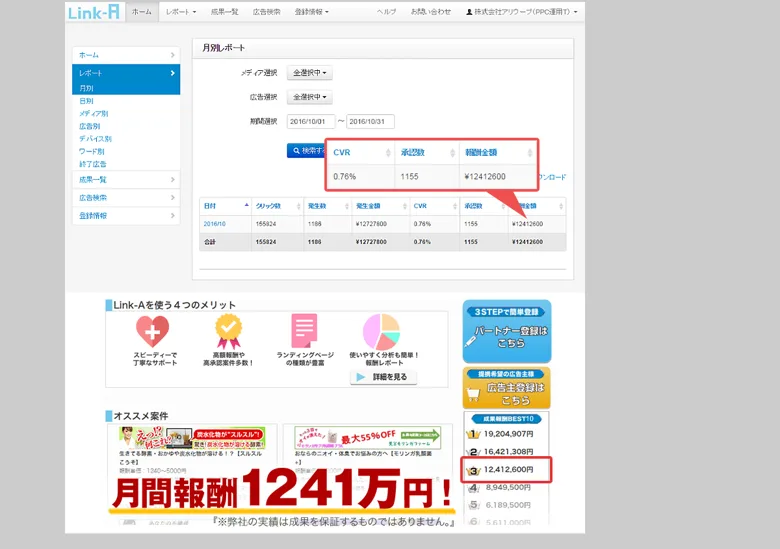Screen dimensions: 780x549
Task: Open the メディア選択 全選択中 dropdown
Action: (309, 73)
